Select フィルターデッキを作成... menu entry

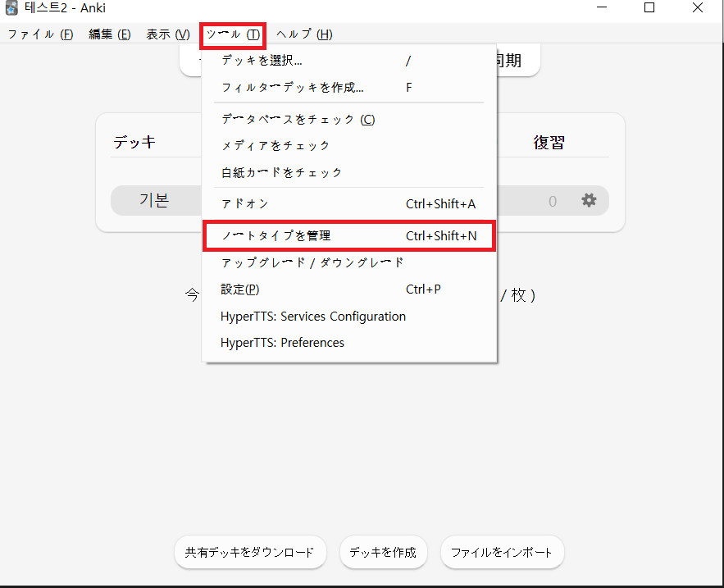pyautogui.click(x=349, y=87)
